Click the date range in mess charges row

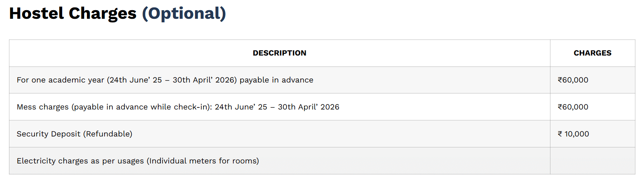(x=277, y=107)
